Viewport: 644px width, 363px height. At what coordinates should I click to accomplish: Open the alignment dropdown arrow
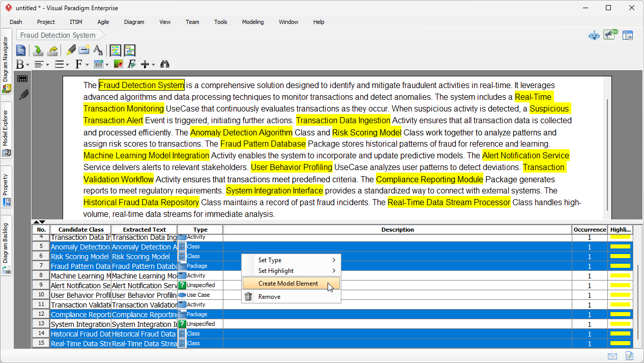(47, 64)
